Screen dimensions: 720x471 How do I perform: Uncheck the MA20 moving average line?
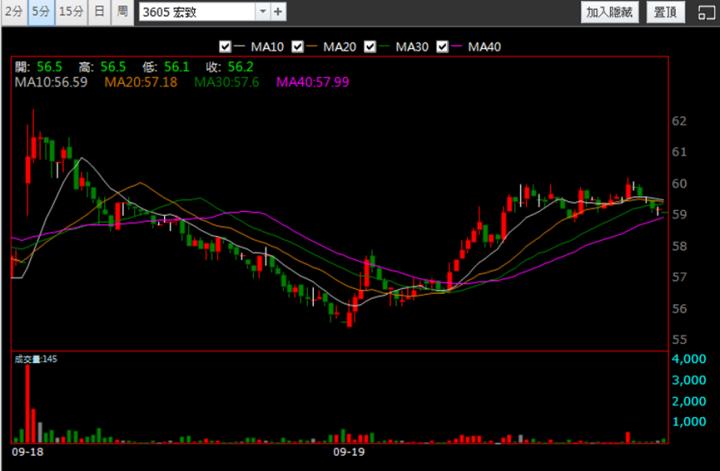click(299, 47)
